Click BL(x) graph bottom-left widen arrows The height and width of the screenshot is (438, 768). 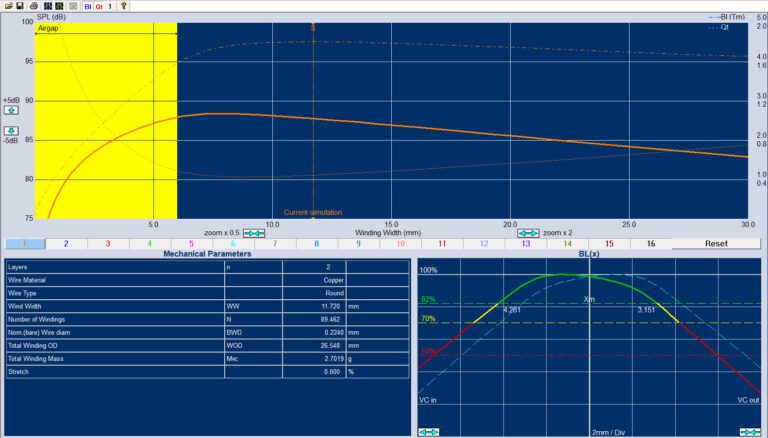coord(427,431)
